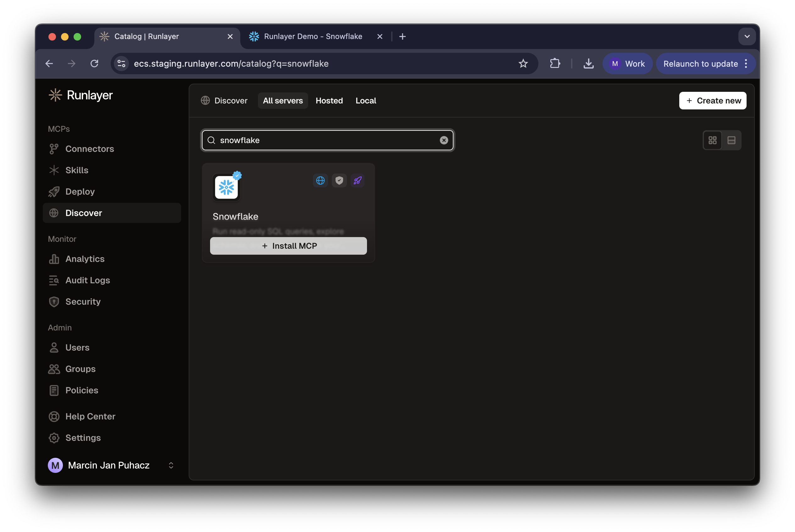Image resolution: width=795 pixels, height=532 pixels.
Task: Open the Deploy rocket icon in sidebar
Action: tap(80, 191)
